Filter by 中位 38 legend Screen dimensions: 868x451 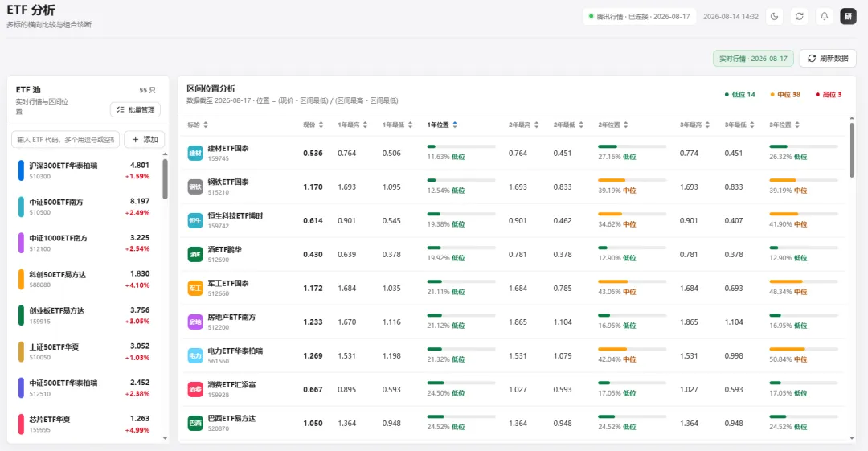pyautogui.click(x=785, y=95)
